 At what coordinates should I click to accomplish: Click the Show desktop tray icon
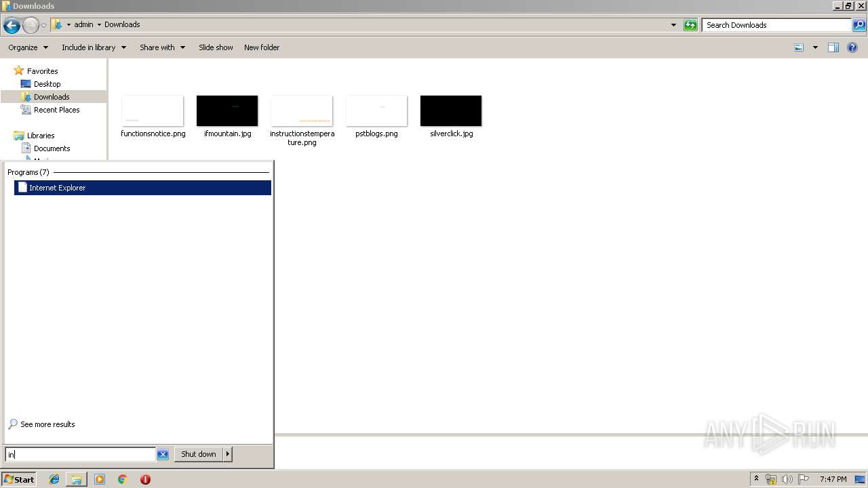tap(860, 479)
